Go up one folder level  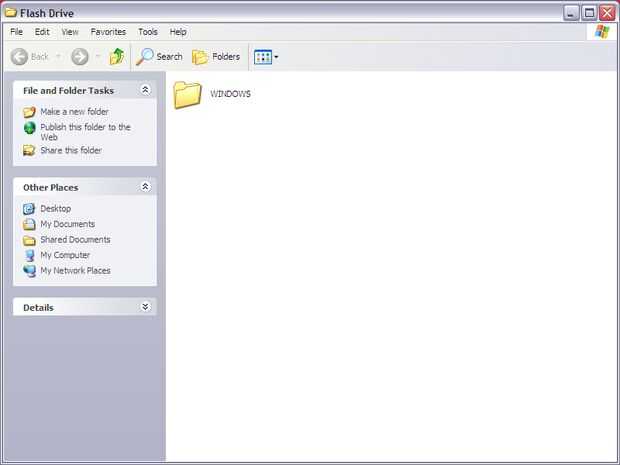pyautogui.click(x=117, y=57)
